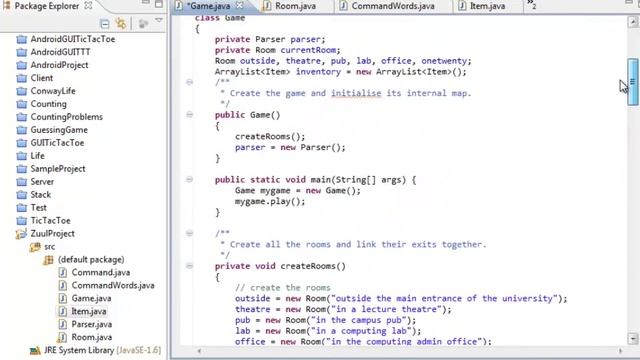Screen dimensions: 640x360
Task: Click the JRE System Library icon
Action: (x=35, y=351)
